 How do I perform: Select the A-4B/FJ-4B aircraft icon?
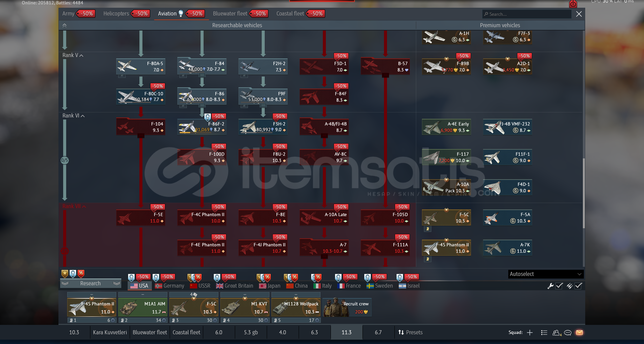click(324, 127)
